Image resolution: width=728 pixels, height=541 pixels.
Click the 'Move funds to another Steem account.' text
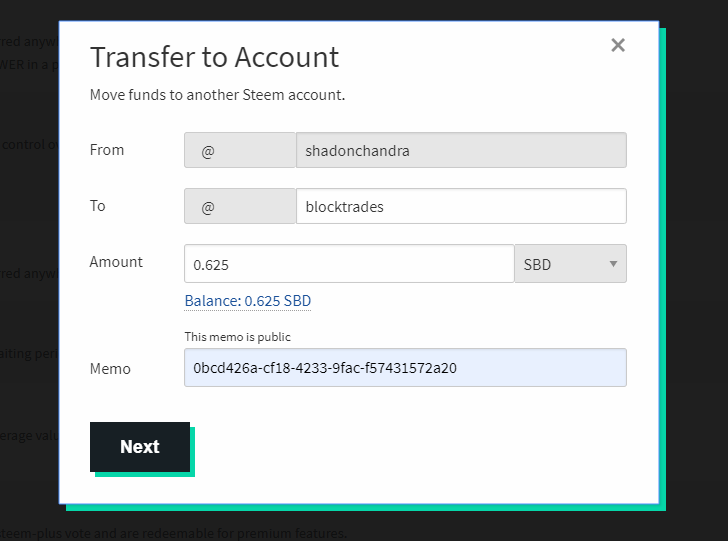click(217, 95)
